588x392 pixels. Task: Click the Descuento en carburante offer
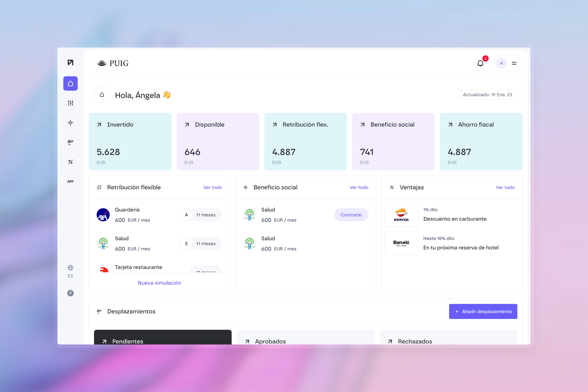point(455,219)
